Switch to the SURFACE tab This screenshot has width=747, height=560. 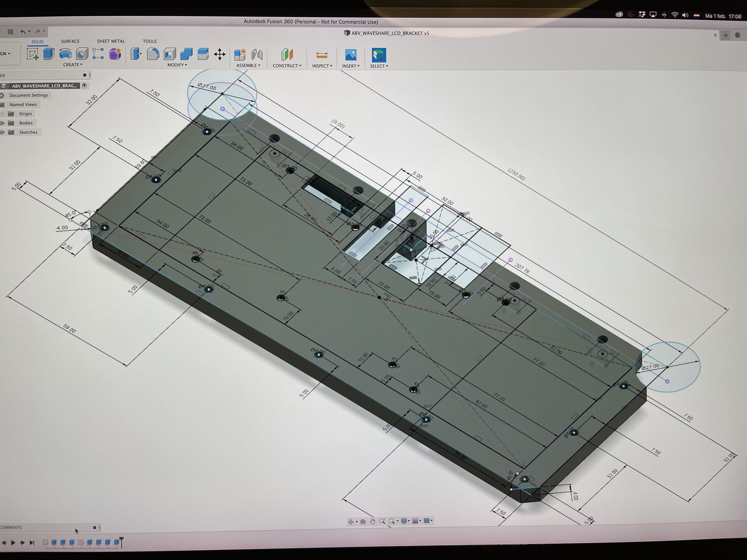click(x=70, y=41)
